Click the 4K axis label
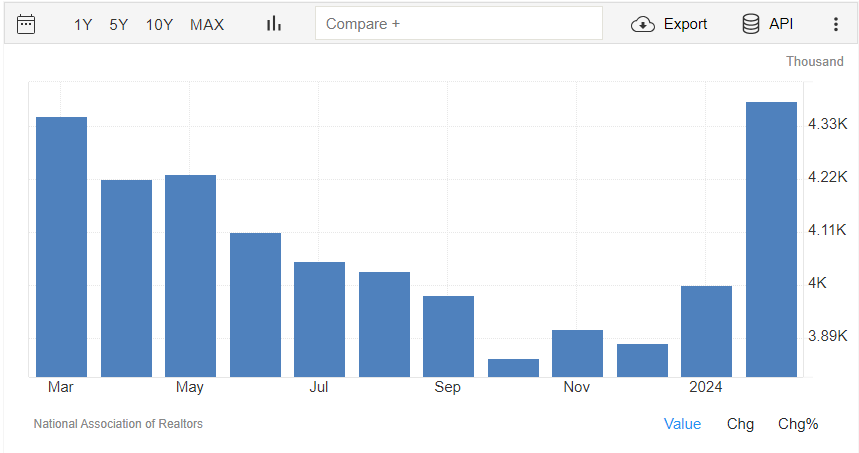Screen dimensions: 859x453 817,283
